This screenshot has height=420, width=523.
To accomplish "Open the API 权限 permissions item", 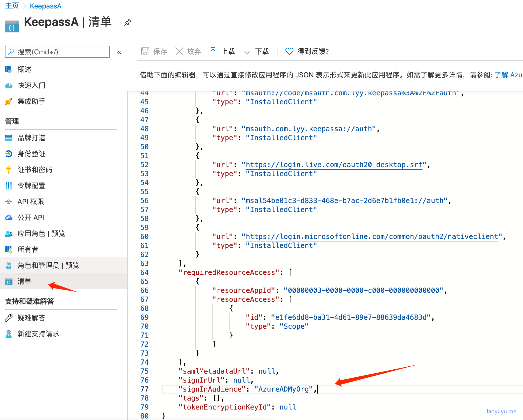I will click(x=31, y=202).
